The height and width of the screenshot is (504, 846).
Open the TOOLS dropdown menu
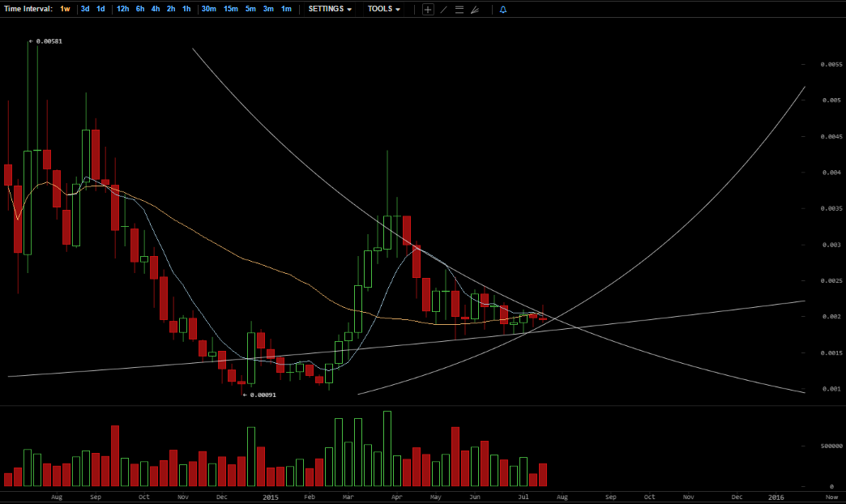[x=383, y=9]
